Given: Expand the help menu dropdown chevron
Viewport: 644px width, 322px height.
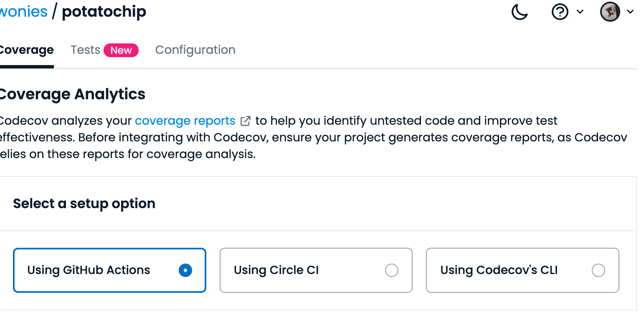Looking at the screenshot, I should click(x=580, y=12).
